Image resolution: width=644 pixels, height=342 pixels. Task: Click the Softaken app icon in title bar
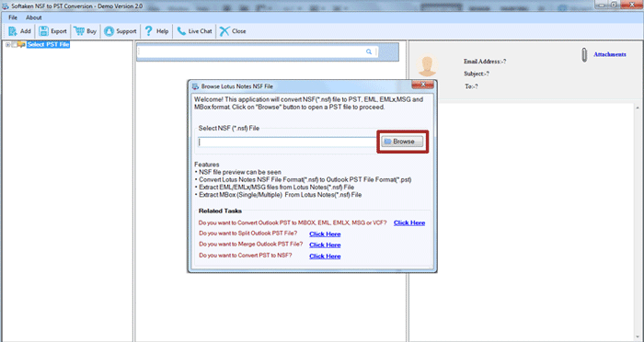click(6, 6)
